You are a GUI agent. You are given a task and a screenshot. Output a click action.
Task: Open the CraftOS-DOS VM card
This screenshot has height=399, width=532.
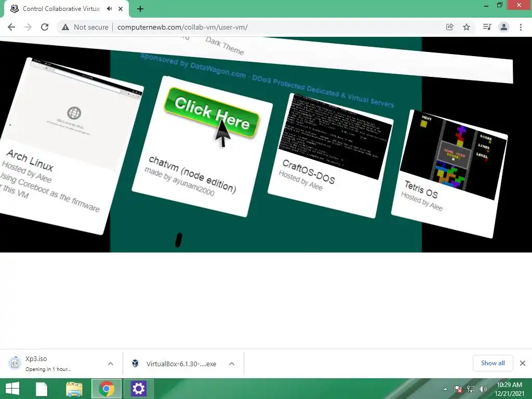pyautogui.click(x=331, y=156)
